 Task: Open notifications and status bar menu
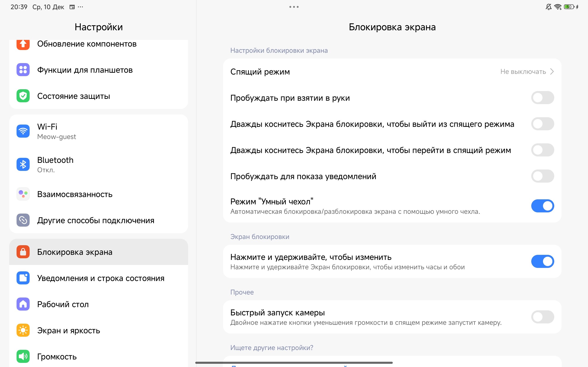pyautogui.click(x=101, y=278)
